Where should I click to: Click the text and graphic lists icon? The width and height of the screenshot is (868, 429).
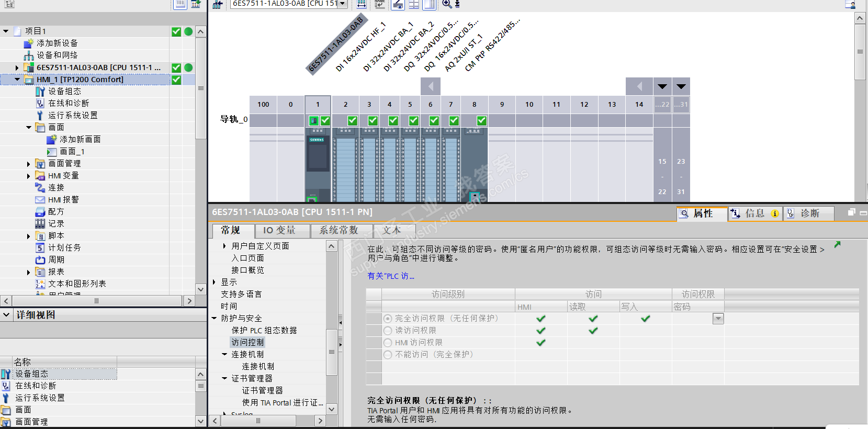click(x=40, y=284)
